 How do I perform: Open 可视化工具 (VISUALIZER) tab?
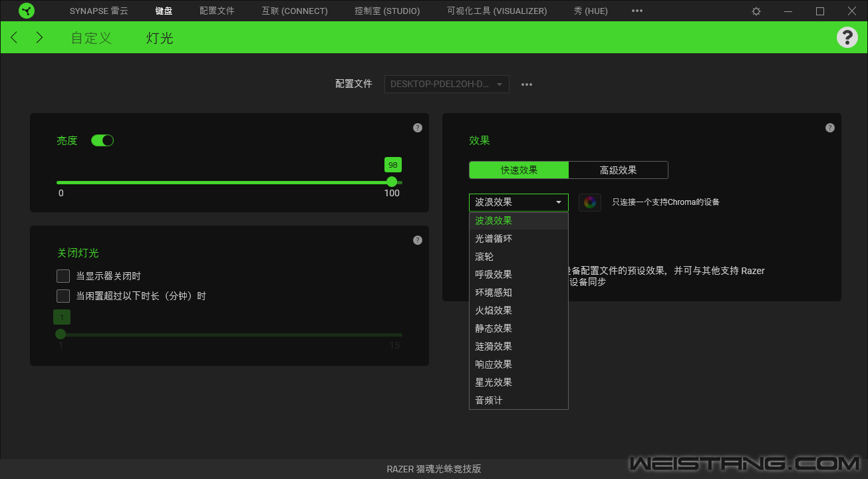point(497,11)
